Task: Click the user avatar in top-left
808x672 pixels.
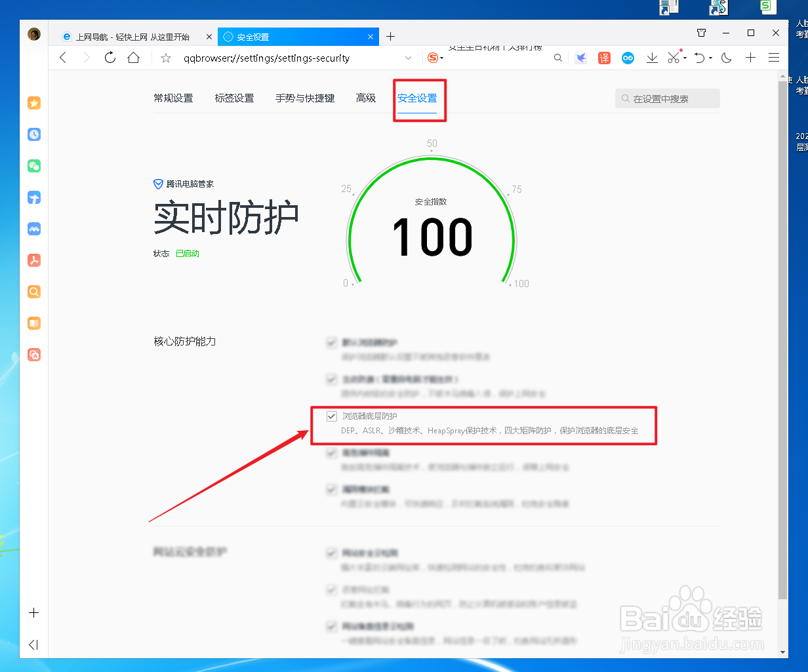Action: click(34, 34)
